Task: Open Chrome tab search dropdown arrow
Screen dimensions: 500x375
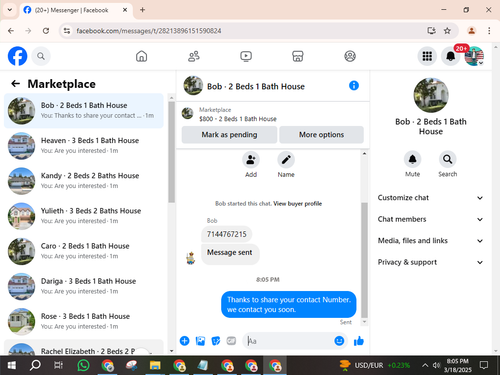Action: [10, 10]
